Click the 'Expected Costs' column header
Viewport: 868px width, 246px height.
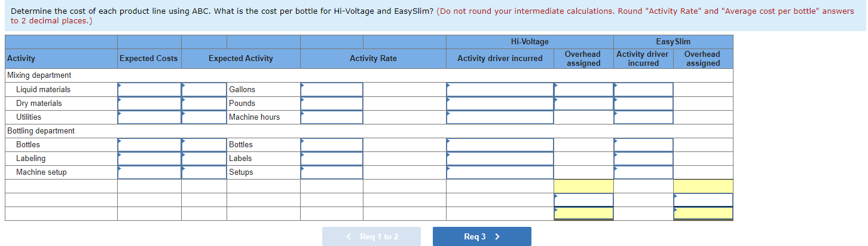point(149,58)
